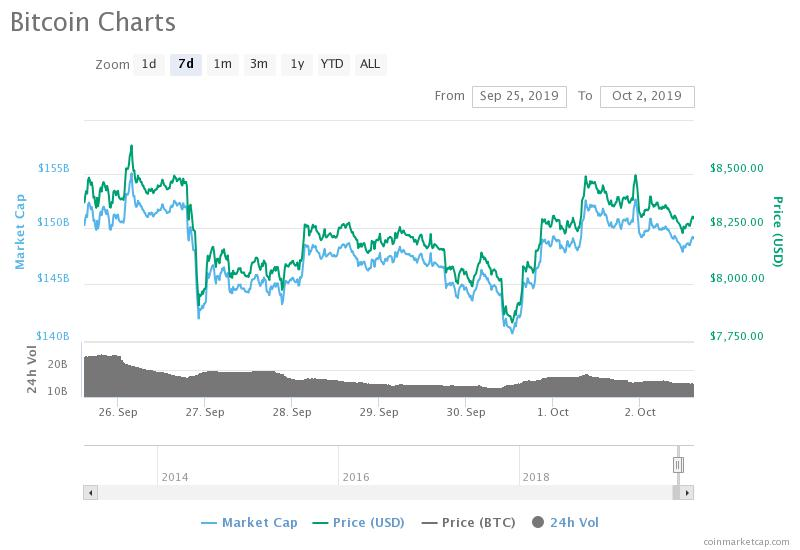Toggle the Price (BTC) series in legend
This screenshot has width=800, height=550.
tap(468, 522)
